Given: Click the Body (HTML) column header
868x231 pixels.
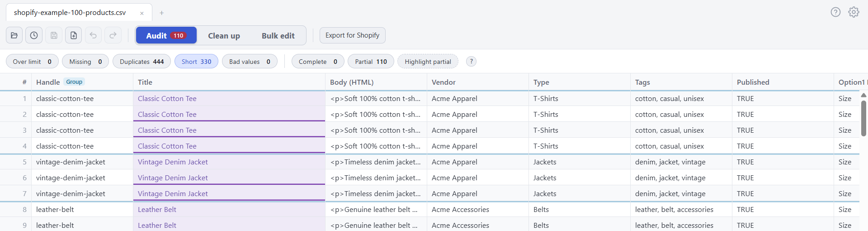Looking at the screenshot, I should click(376, 82).
